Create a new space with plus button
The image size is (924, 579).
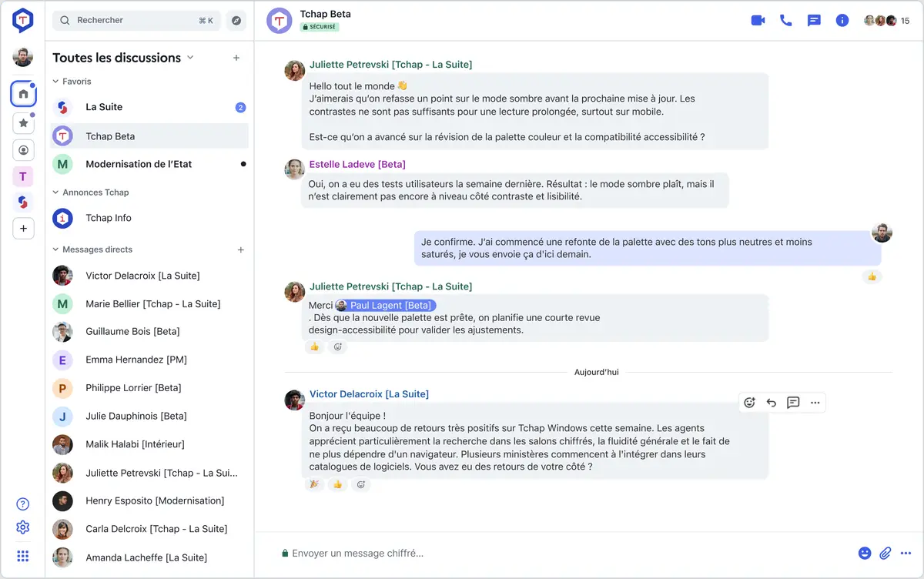23,229
